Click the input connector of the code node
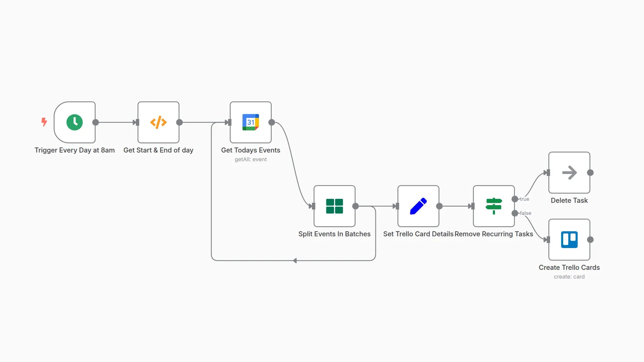 138,122
